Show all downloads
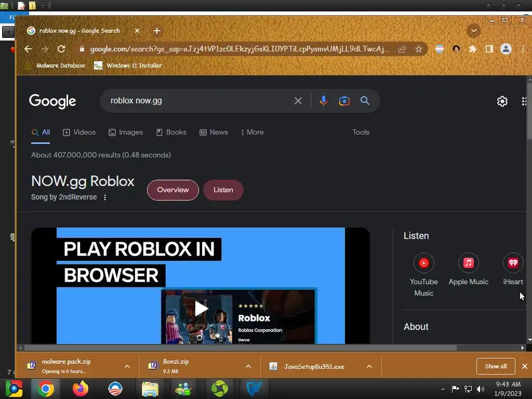 [496, 366]
